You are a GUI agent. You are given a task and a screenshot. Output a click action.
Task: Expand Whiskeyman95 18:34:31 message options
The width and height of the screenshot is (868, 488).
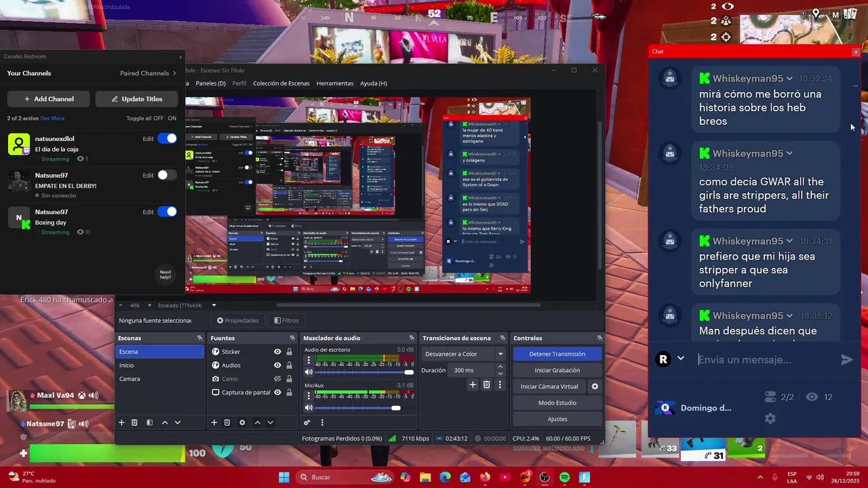pyautogui.click(x=789, y=241)
